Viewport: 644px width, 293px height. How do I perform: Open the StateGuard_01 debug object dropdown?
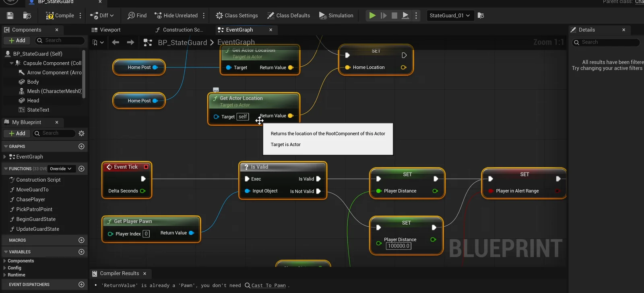tap(450, 16)
